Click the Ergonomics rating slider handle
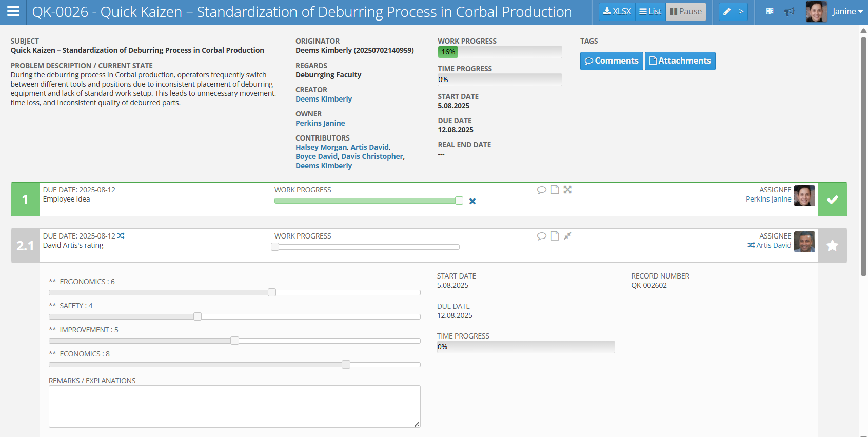The image size is (868, 437). click(272, 292)
